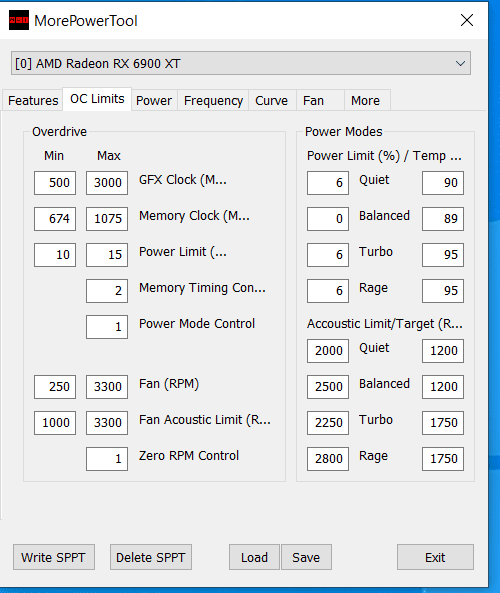This screenshot has height=593, width=500.
Task: Open the Power tab
Action: click(x=154, y=101)
